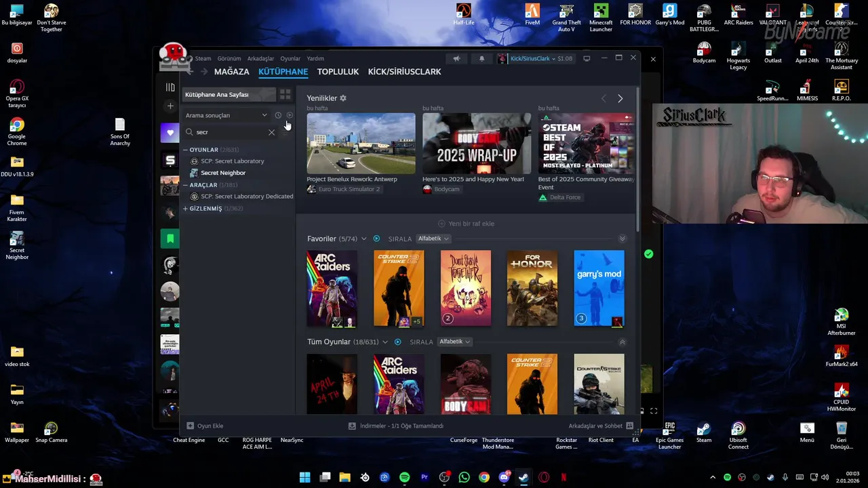This screenshot has width=868, height=488.
Task: Open FiveM desktop shortcut
Action: click(x=532, y=14)
